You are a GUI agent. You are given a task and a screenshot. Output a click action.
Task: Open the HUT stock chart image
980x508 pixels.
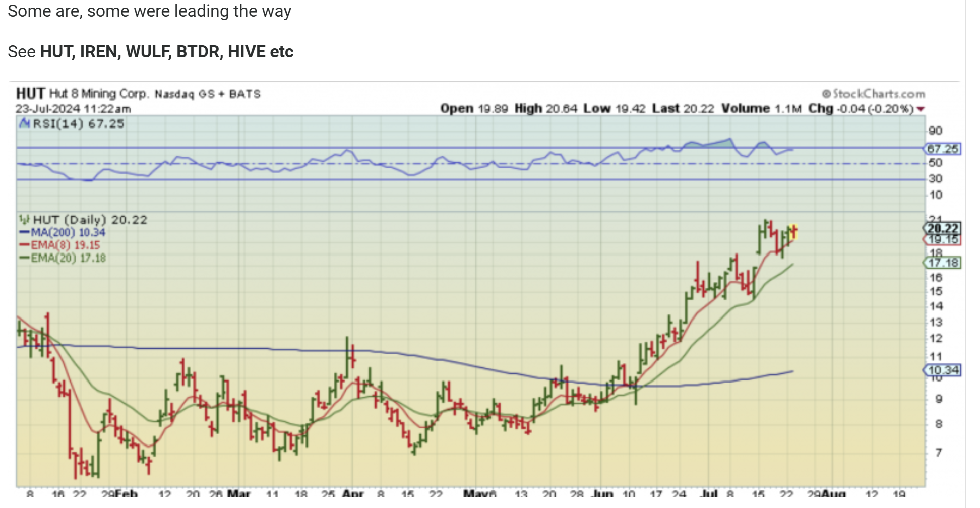click(484, 290)
